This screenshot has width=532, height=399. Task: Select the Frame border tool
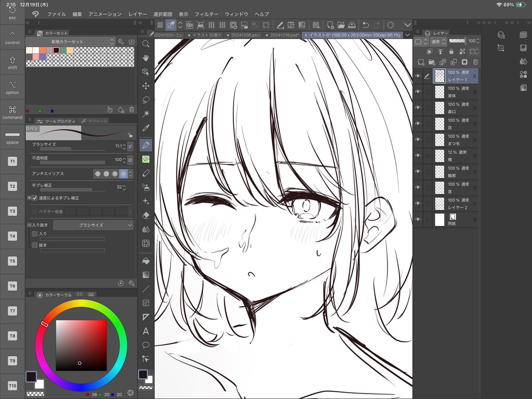(x=145, y=303)
